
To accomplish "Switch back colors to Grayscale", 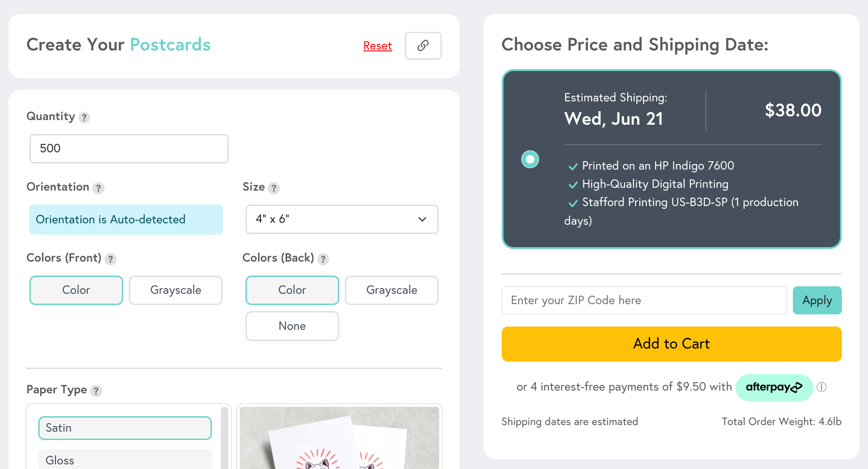I will click(x=391, y=290).
